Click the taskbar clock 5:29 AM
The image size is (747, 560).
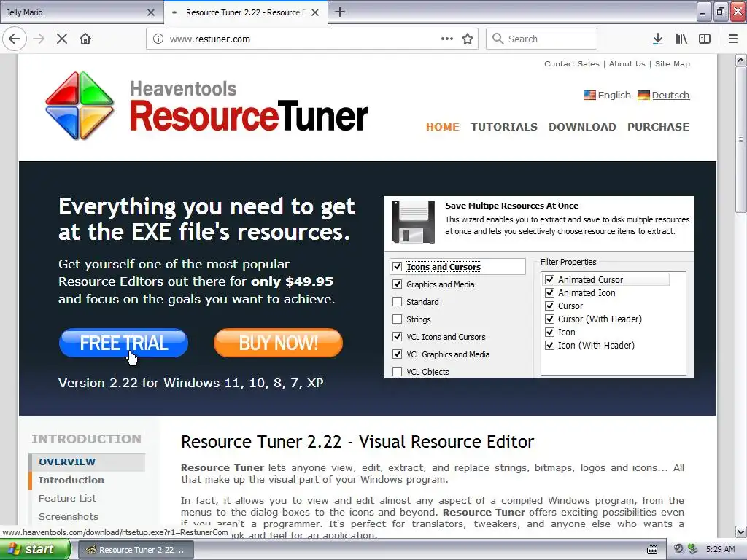click(x=720, y=549)
